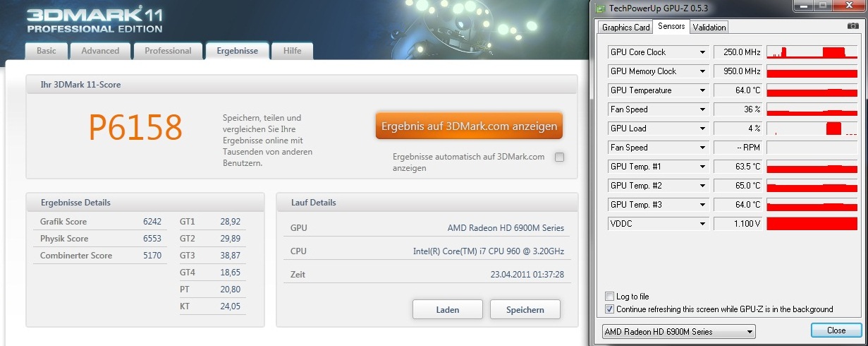Click the VDDC voltage history graph
This screenshot has width=868, height=346.
coord(812,224)
